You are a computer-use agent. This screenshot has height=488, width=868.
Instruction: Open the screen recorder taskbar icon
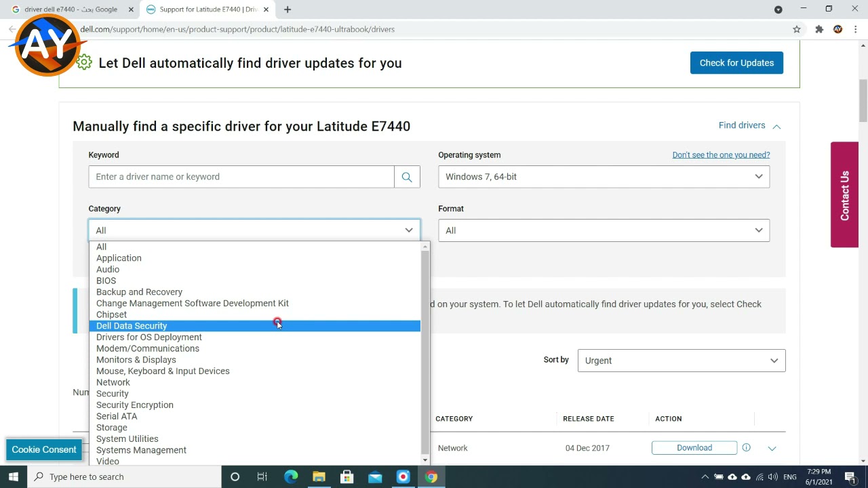[x=403, y=476]
